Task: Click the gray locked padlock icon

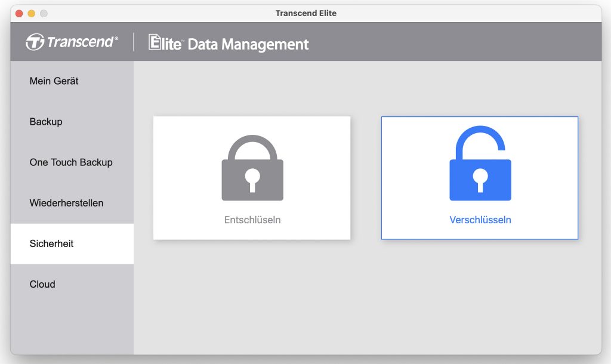Action: [252, 168]
